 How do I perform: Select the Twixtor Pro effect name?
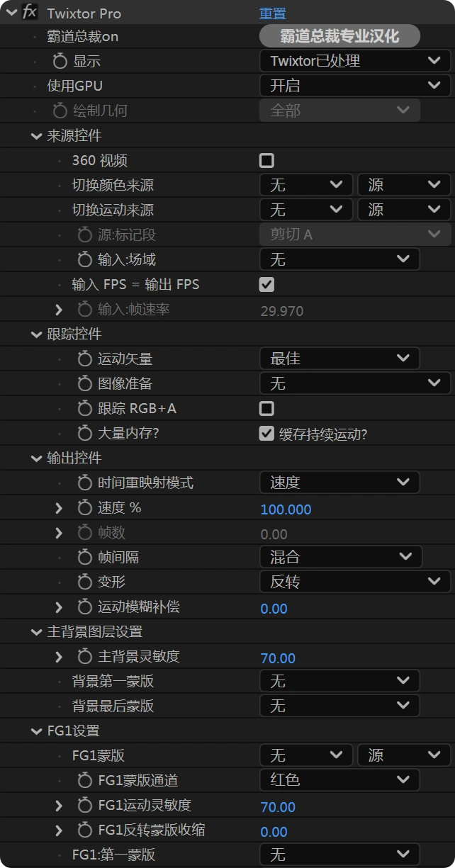(84, 13)
